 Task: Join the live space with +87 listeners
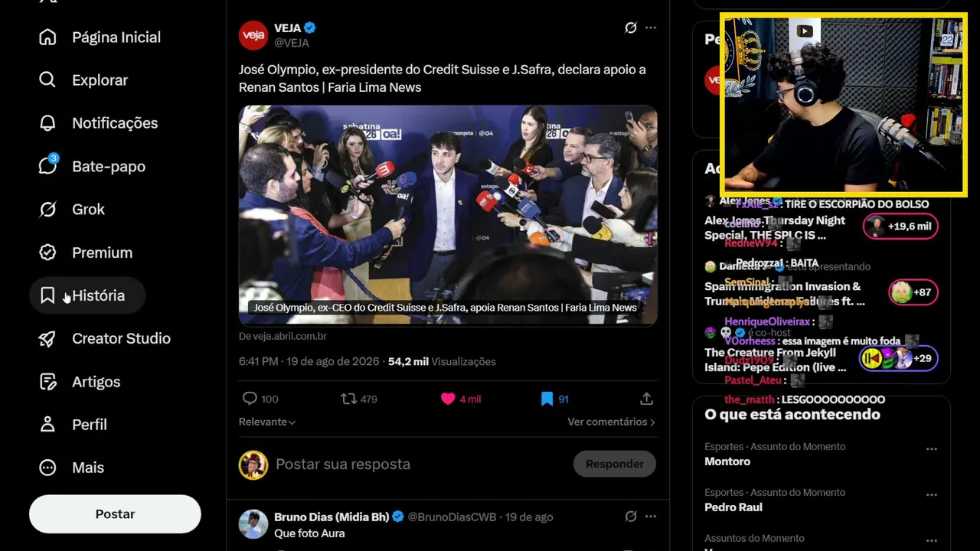[913, 292]
